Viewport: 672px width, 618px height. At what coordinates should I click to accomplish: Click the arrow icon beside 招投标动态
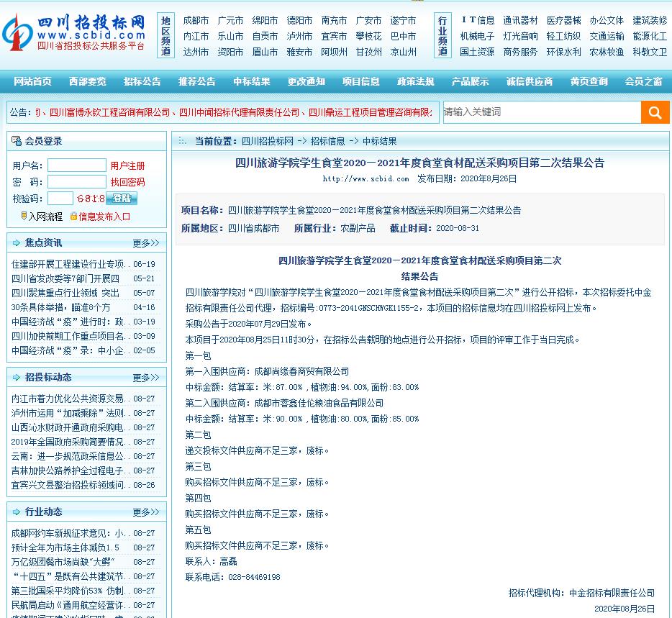tap(17, 378)
